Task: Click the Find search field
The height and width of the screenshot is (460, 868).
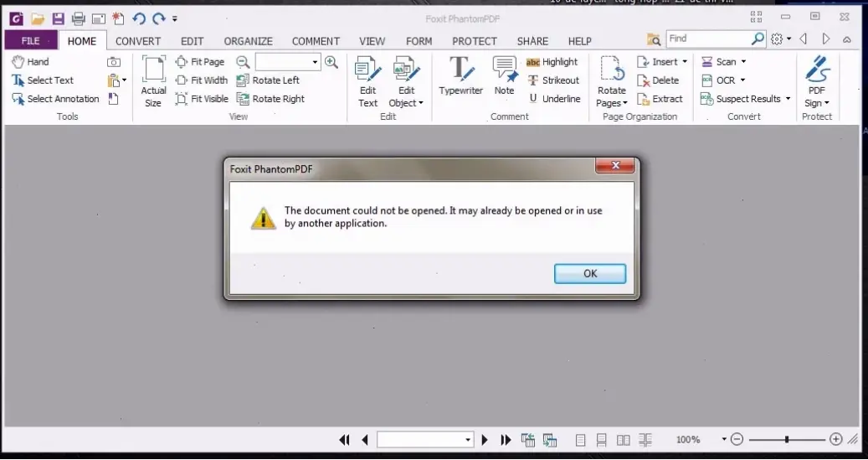Action: pos(708,39)
